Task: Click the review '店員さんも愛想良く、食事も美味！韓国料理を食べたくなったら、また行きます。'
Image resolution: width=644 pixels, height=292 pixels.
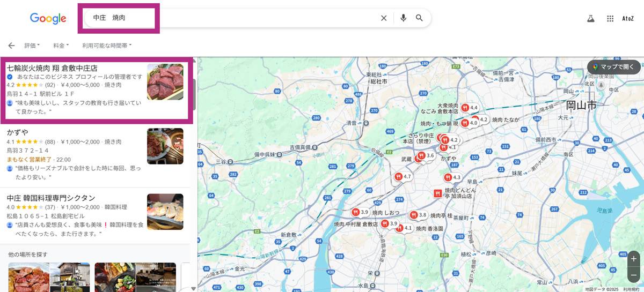Action: point(78,229)
